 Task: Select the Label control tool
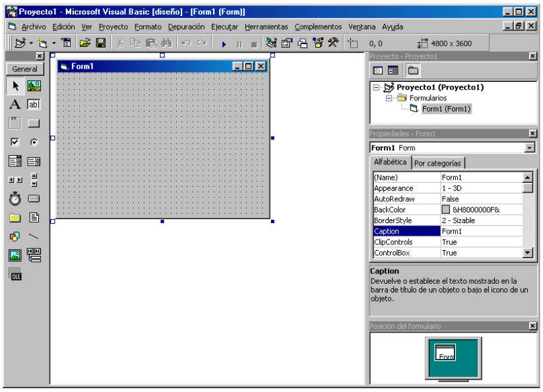coord(15,104)
